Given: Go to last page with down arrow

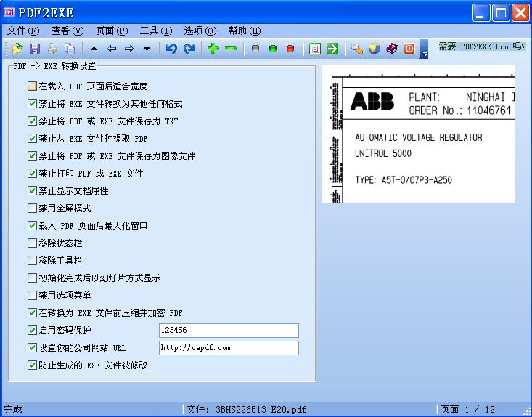Looking at the screenshot, I should [x=147, y=49].
